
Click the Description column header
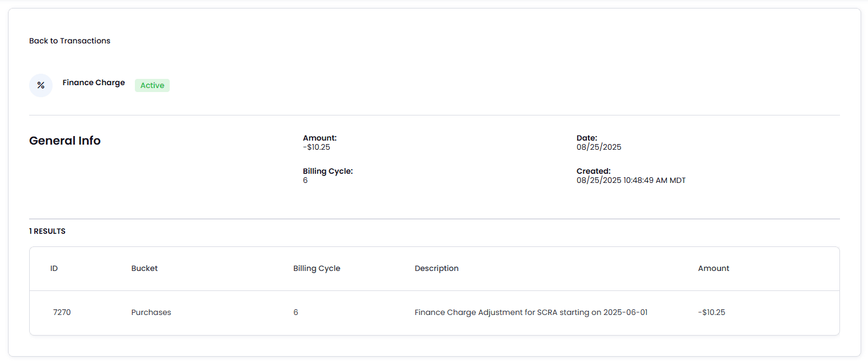(437, 268)
